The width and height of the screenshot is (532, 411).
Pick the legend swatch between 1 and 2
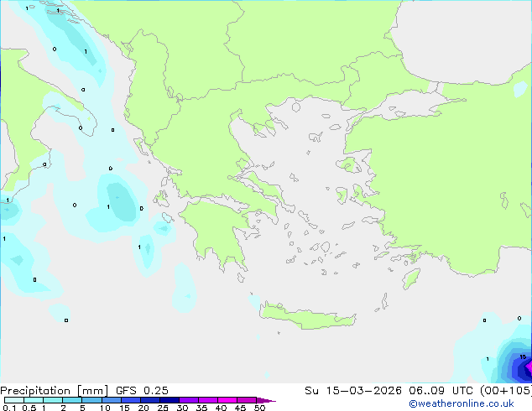[x=53, y=400]
